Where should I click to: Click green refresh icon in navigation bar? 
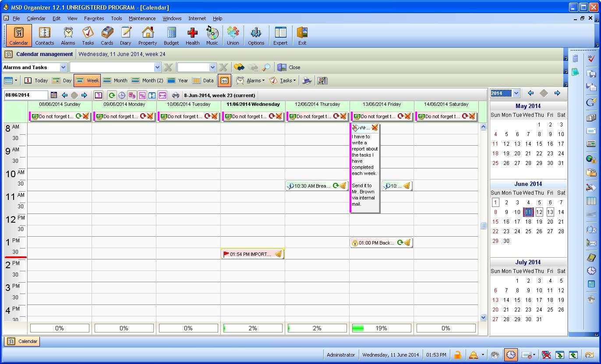112,95
